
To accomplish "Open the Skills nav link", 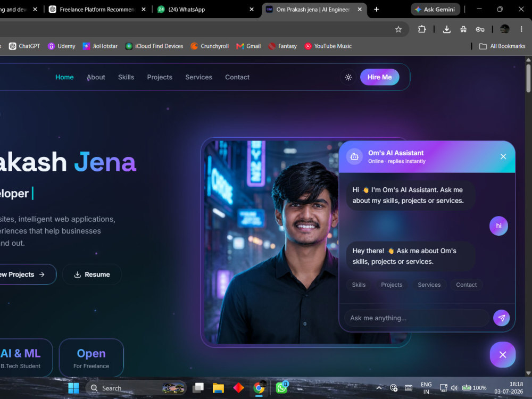I will [126, 77].
